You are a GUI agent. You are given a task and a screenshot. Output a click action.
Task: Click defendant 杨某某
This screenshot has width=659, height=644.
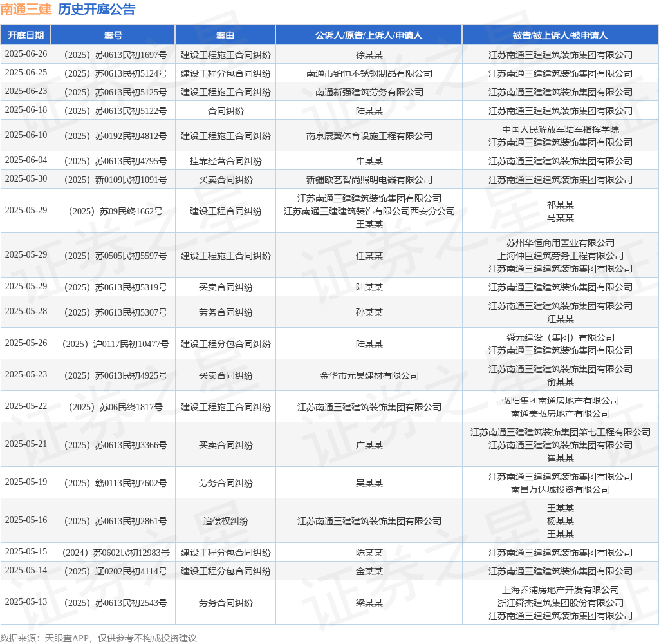[x=561, y=521]
